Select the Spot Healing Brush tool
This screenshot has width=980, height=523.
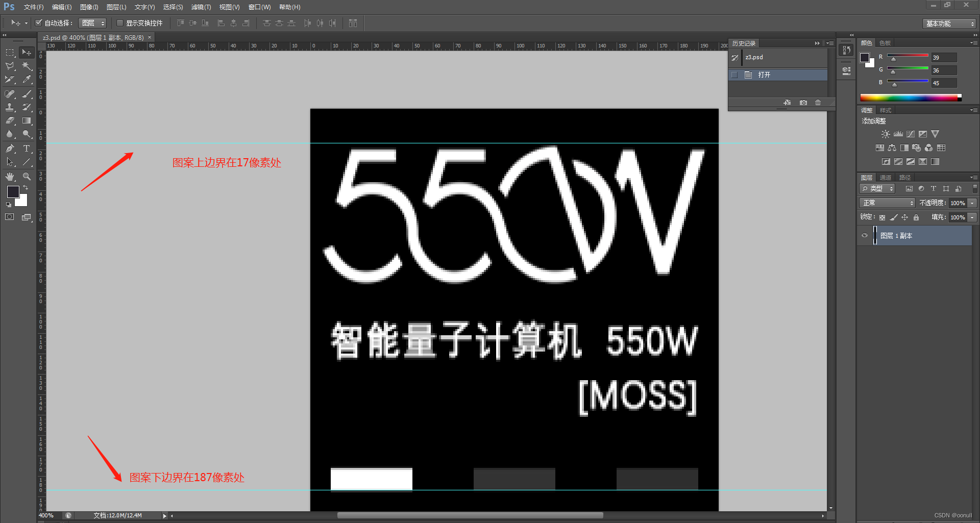click(10, 94)
